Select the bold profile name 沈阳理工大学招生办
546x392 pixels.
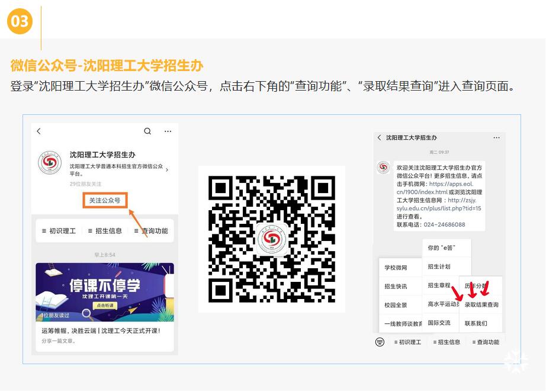pos(102,155)
